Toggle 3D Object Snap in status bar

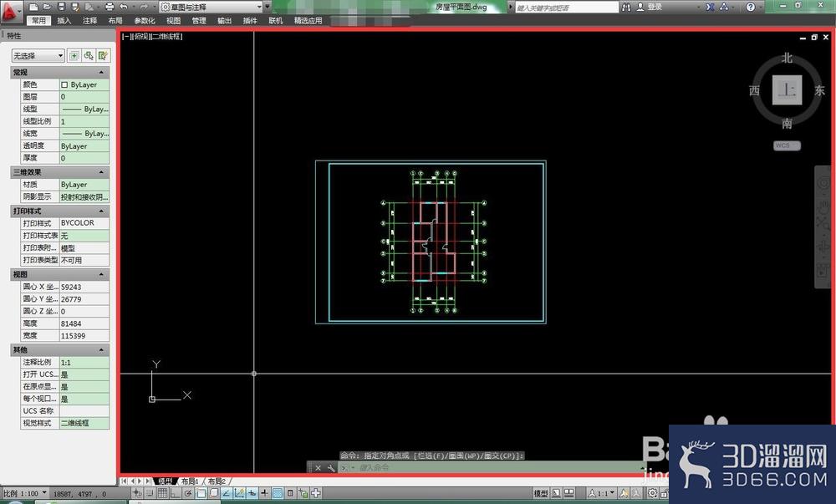214,493
